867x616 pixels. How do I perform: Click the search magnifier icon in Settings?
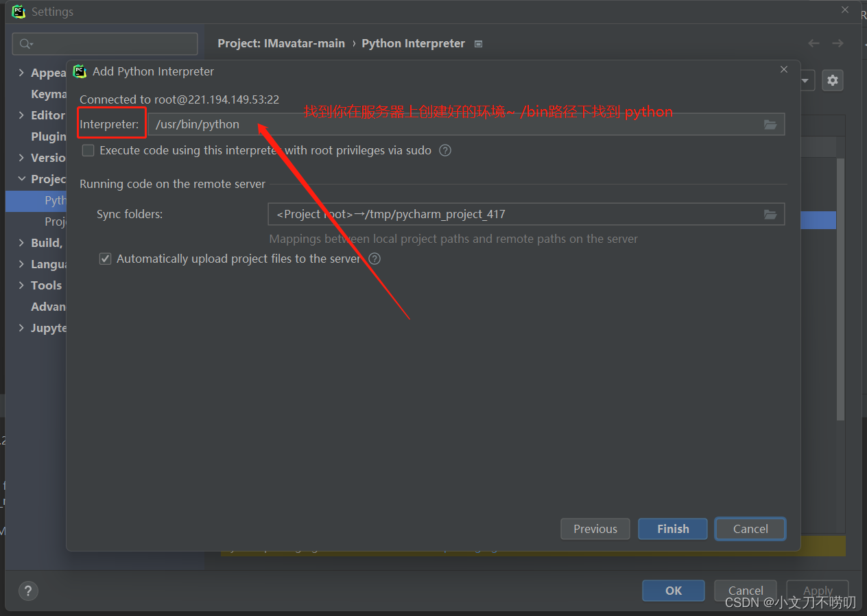point(25,44)
